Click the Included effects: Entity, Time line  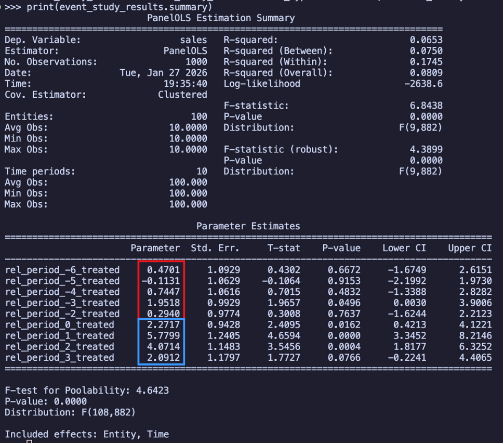[x=87, y=434]
